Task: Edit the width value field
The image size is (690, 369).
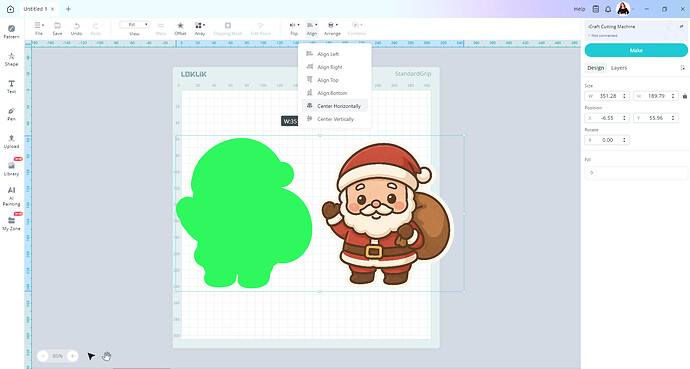Action: 607,96
